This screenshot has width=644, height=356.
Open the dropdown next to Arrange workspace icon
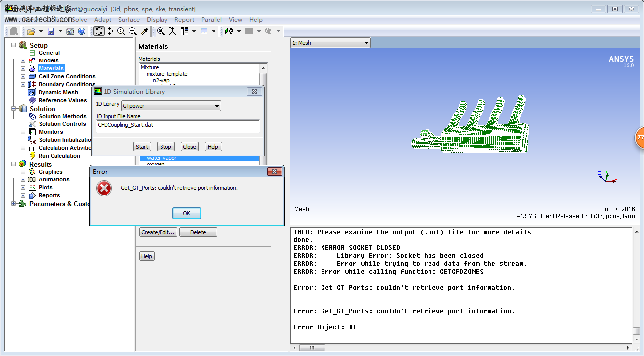coord(194,31)
